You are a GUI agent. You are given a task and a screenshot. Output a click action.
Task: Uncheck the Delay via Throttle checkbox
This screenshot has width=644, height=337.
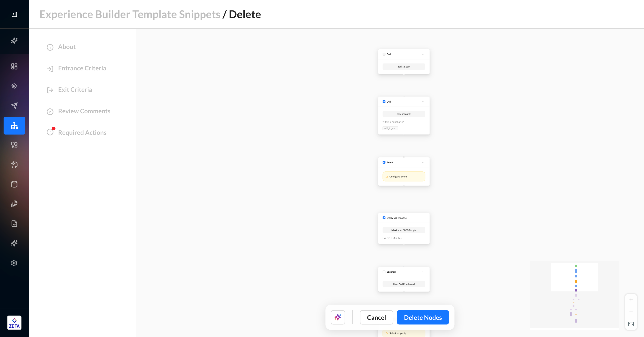pyautogui.click(x=384, y=218)
